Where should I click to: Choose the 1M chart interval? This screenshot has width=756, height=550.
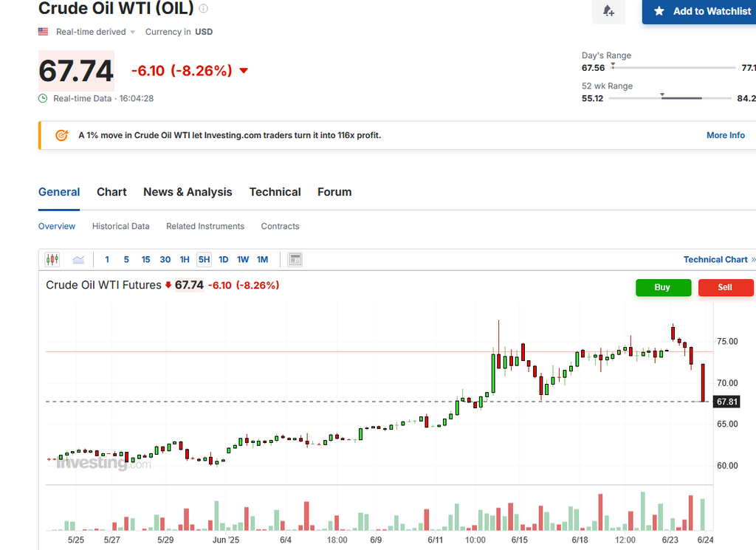pos(262,260)
